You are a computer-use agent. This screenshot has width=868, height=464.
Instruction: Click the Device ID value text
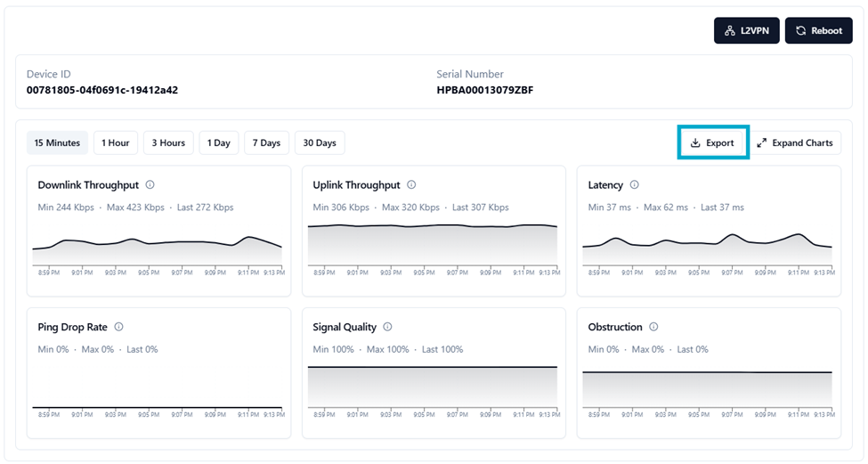(x=102, y=90)
